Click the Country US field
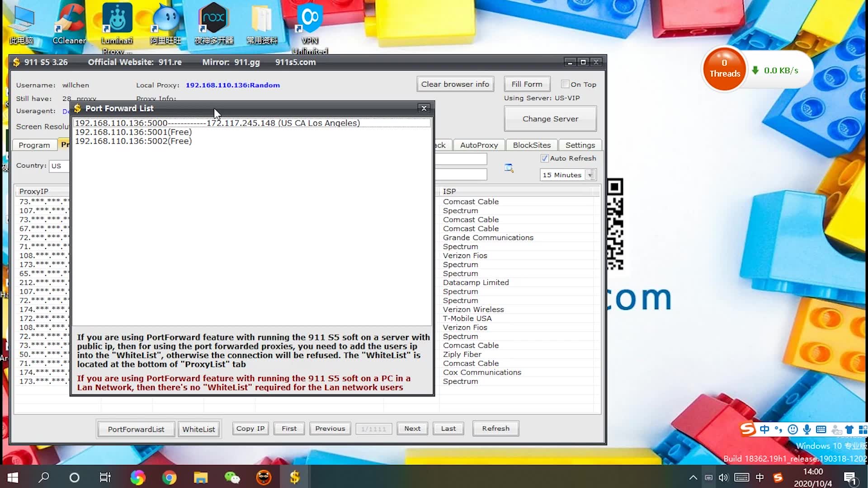868x488 pixels. pyautogui.click(x=60, y=166)
